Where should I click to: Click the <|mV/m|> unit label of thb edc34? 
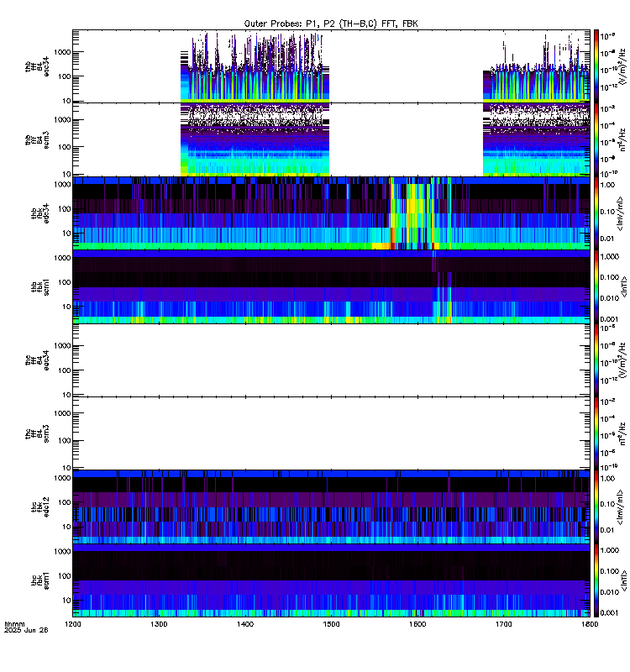coord(620,213)
